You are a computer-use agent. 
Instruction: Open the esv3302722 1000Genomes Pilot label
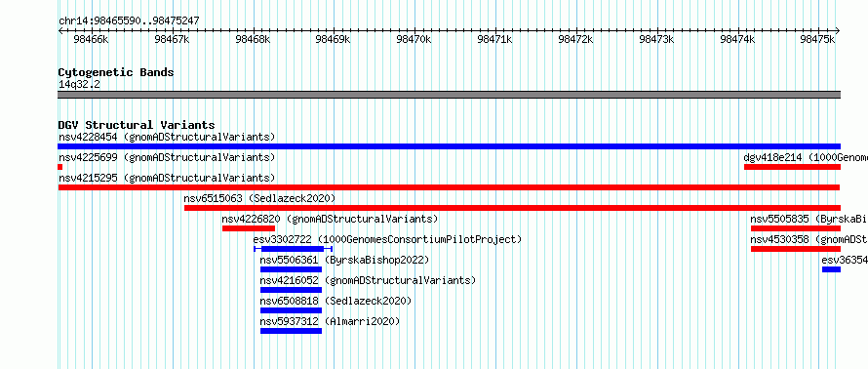[x=387, y=239]
